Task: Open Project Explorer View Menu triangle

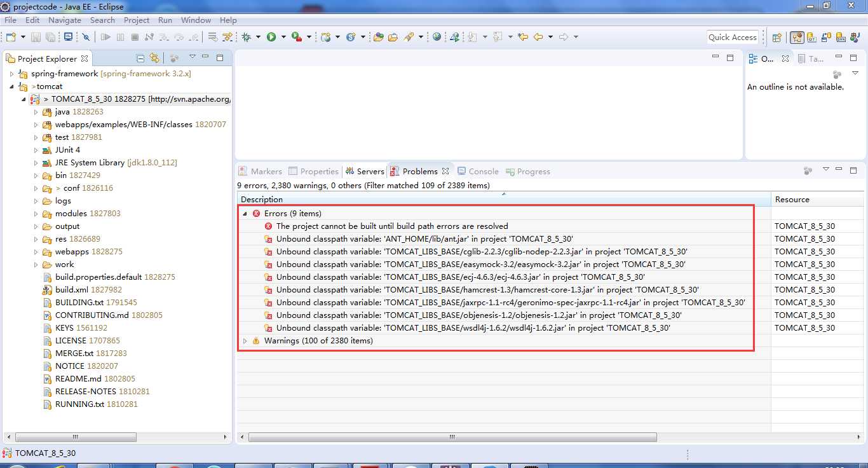Action: (x=193, y=57)
